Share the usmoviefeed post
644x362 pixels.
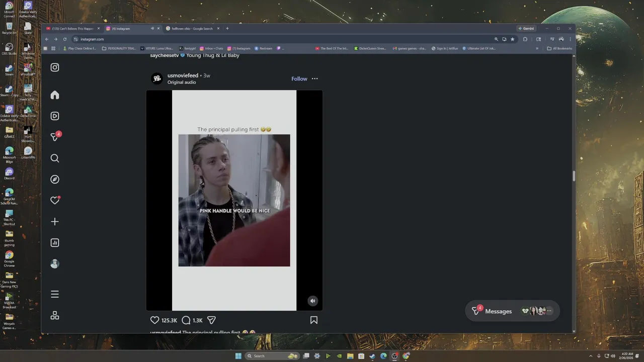(x=211, y=320)
